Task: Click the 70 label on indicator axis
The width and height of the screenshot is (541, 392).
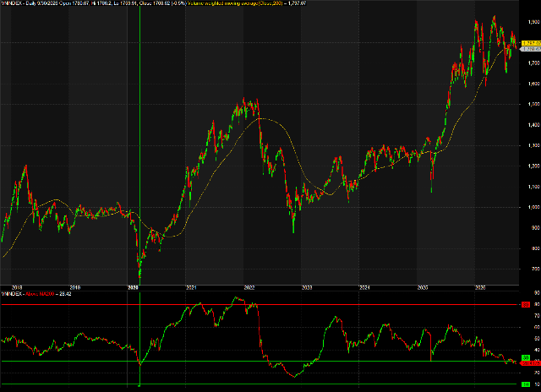Action: click(537, 315)
